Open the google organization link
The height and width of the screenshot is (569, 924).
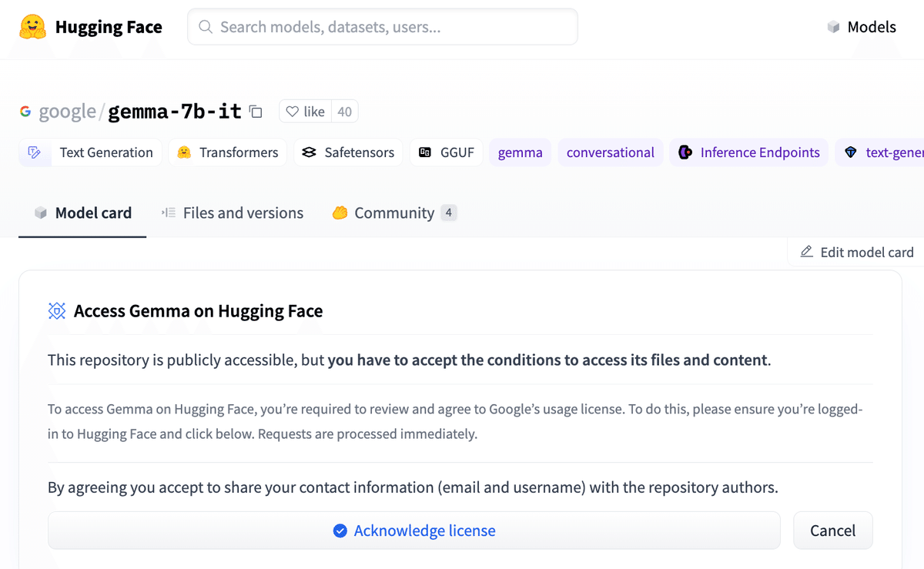(x=67, y=112)
